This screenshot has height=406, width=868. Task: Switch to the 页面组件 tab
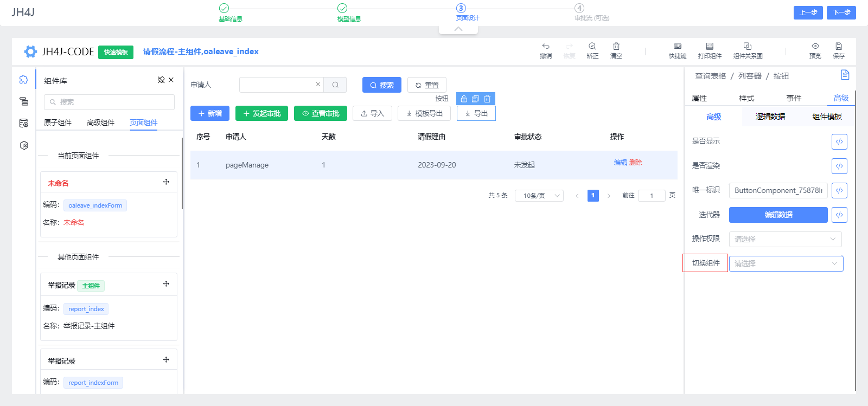pos(144,123)
